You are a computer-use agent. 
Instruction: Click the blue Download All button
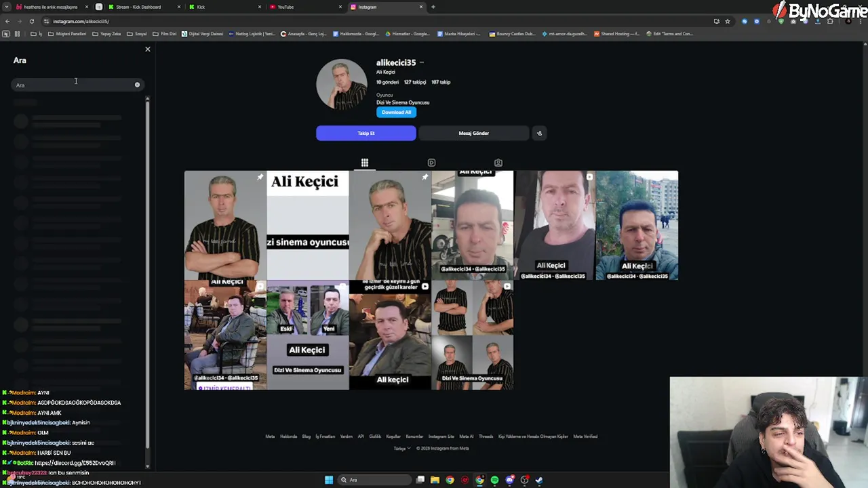coord(396,113)
